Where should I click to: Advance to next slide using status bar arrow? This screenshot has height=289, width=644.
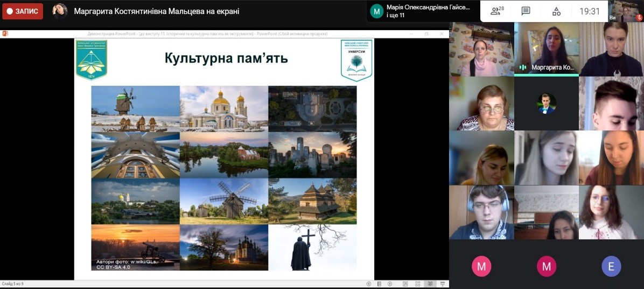(x=390, y=284)
